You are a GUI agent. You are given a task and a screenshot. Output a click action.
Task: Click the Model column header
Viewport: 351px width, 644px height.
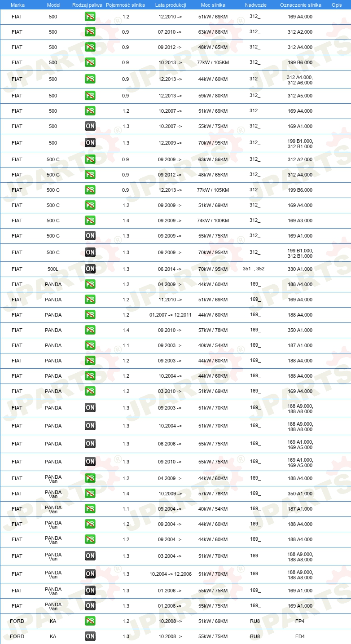53,4
